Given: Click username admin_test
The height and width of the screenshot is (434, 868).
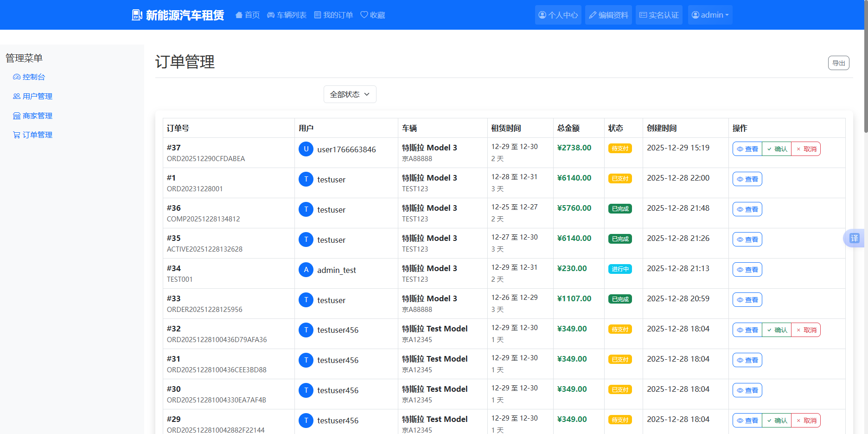Looking at the screenshot, I should point(337,270).
